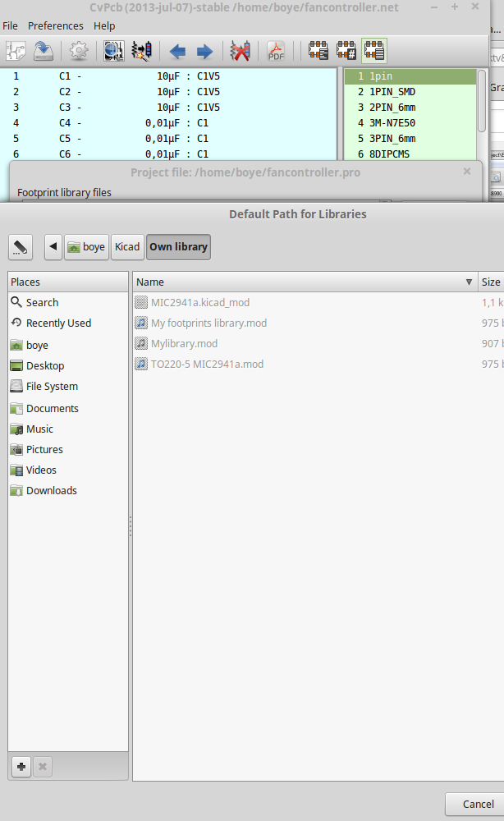Go to next component with blue right arrow
The height and width of the screenshot is (821, 504).
[x=204, y=51]
